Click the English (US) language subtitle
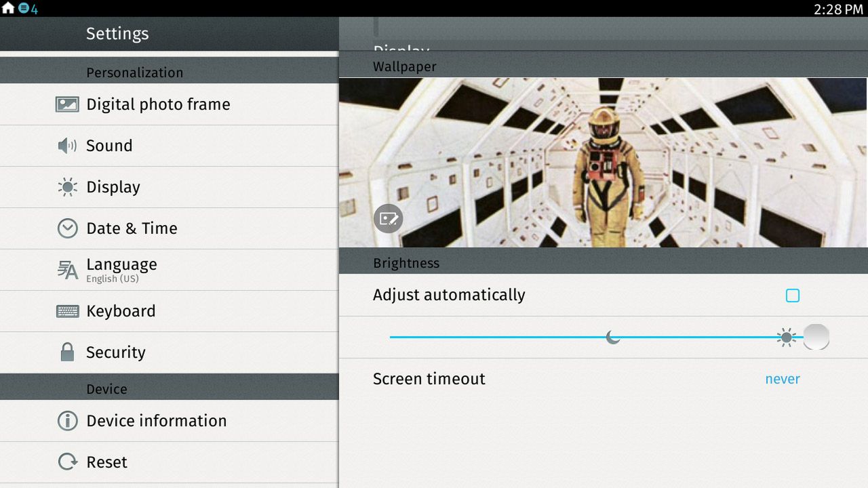868x488 pixels. point(113,279)
